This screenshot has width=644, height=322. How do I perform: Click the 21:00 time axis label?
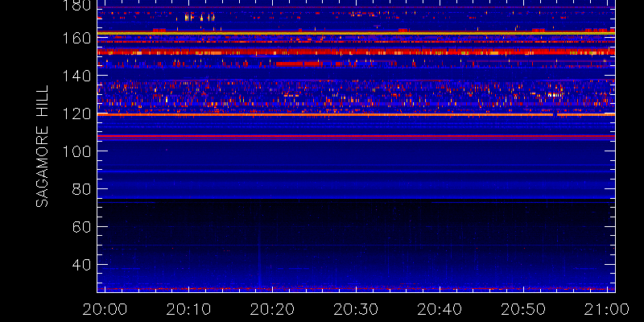pos(607,309)
